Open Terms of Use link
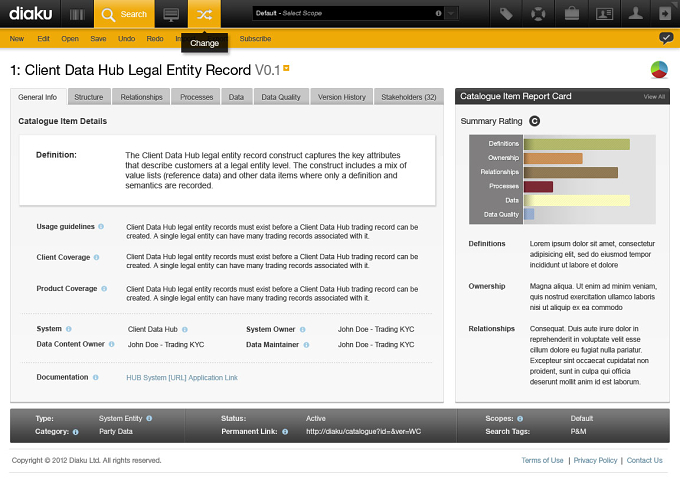680x480 pixels. click(x=542, y=460)
